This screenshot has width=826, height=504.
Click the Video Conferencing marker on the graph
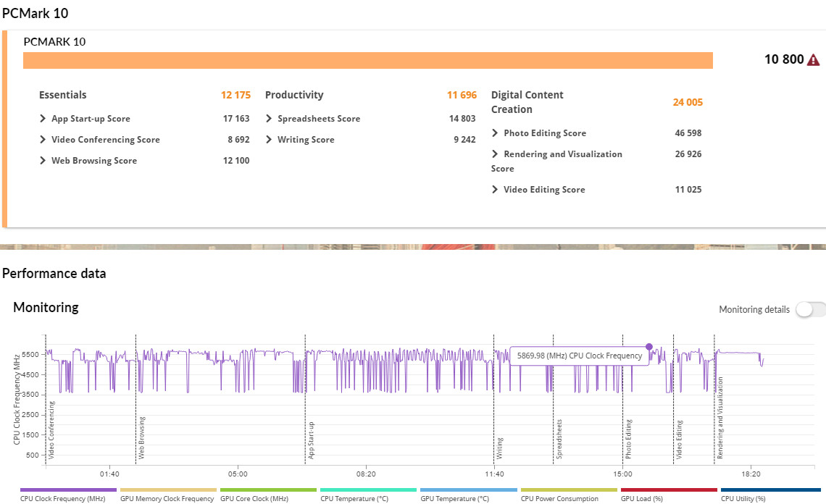pyautogui.click(x=51, y=429)
